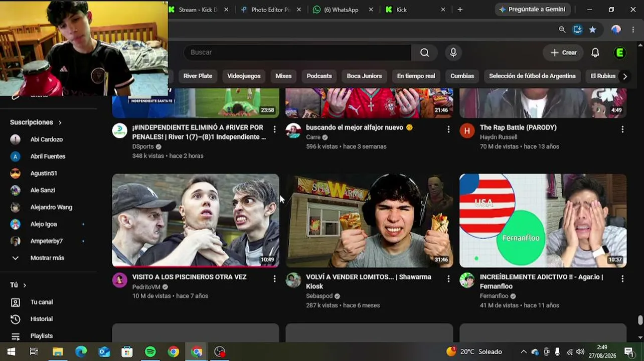Open the green account avatar menu
The image size is (644, 361).
620,53
